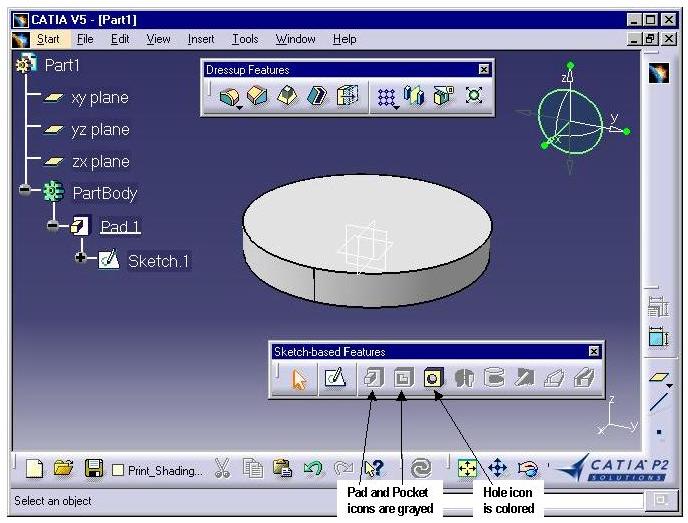Save the part with the floppy icon
This screenshot has width=688, height=523.
(93, 468)
